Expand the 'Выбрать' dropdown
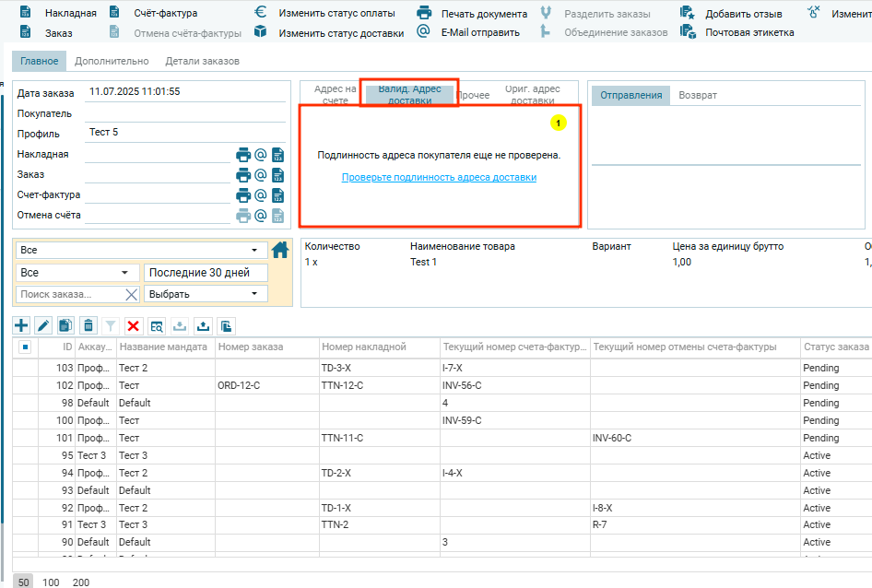Image resolution: width=872 pixels, height=588 pixels. click(x=205, y=294)
